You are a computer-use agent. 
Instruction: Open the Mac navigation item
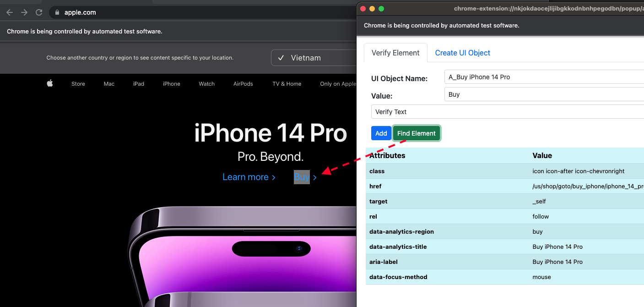[109, 84]
